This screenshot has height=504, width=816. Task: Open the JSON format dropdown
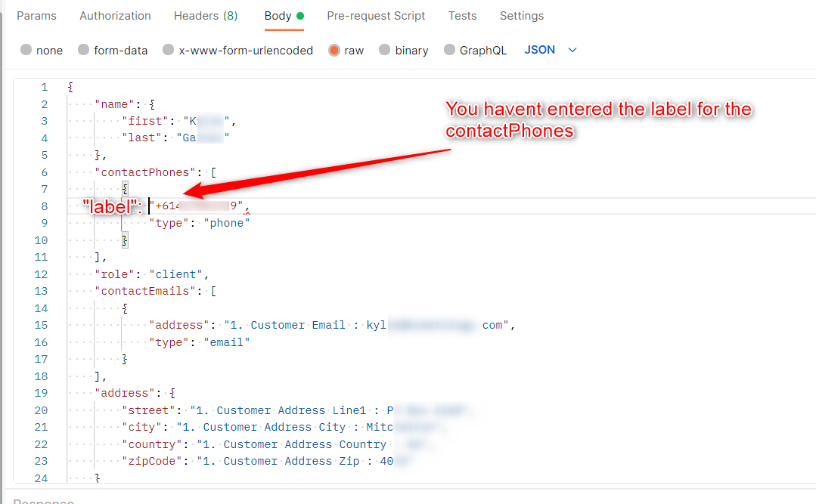(x=551, y=50)
